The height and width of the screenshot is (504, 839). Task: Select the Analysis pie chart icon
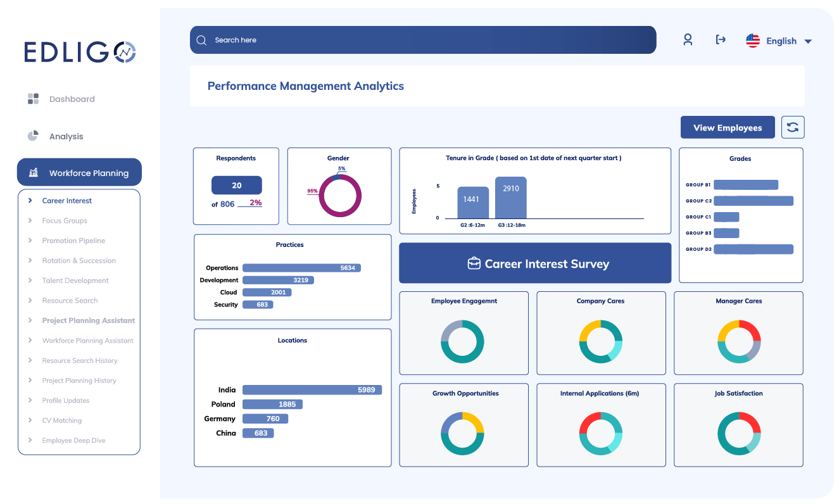point(33,135)
